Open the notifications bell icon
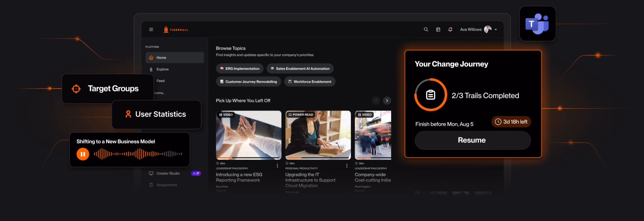Viewport: 644px width, 221px height. (450, 30)
